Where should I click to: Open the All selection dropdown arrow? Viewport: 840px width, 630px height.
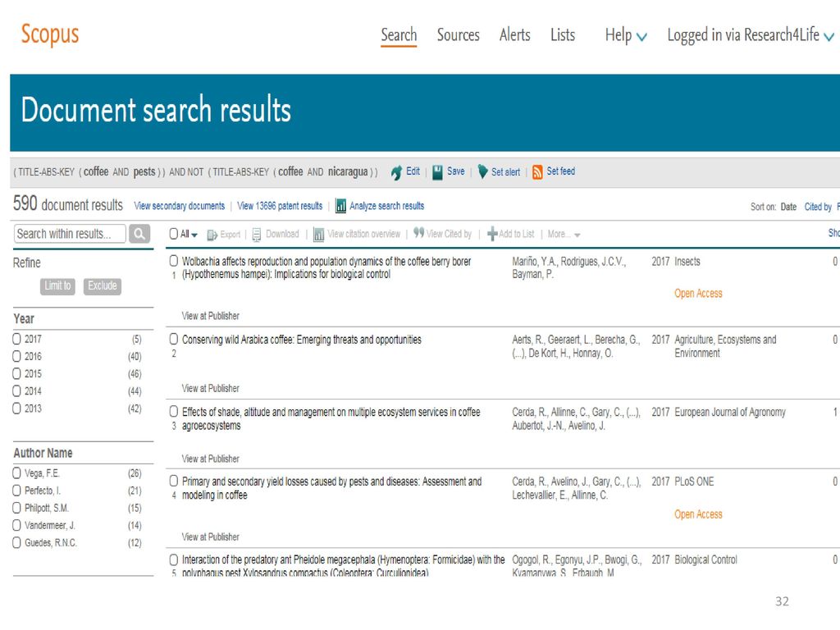coord(194,235)
